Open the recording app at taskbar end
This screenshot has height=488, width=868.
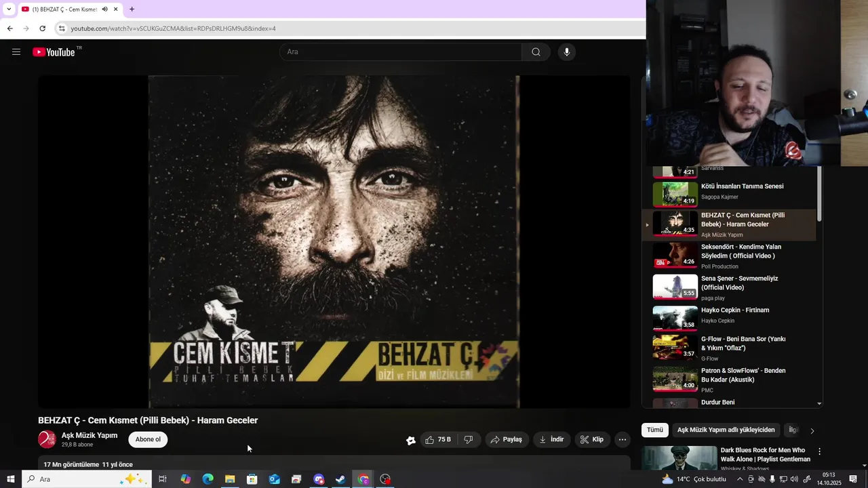pyautogui.click(x=386, y=479)
